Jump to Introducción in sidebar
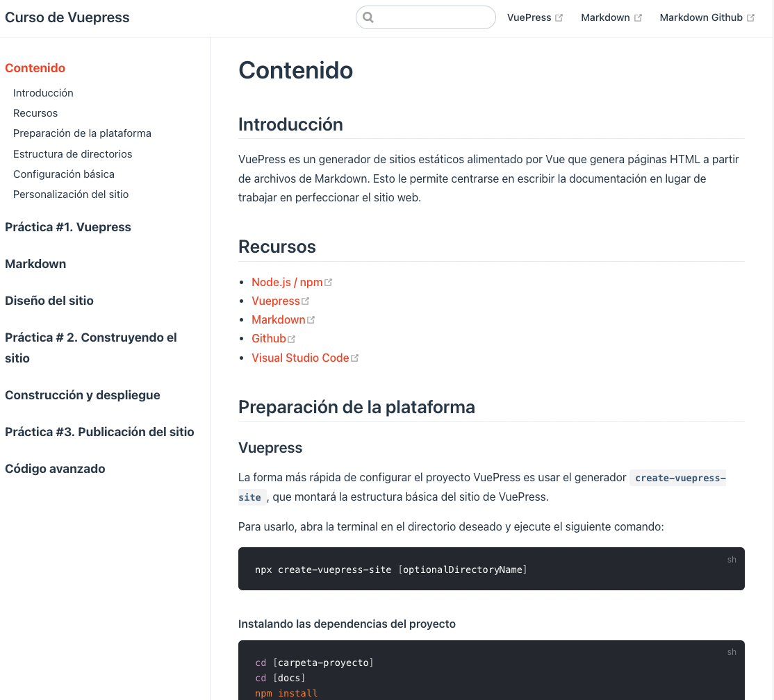Image resolution: width=774 pixels, height=700 pixels. 43,93
